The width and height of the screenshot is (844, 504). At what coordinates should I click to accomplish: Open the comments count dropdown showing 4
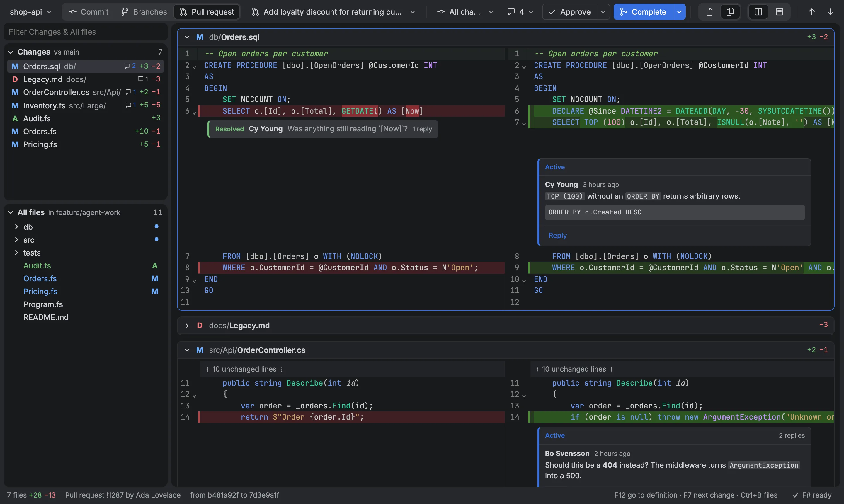click(x=520, y=12)
